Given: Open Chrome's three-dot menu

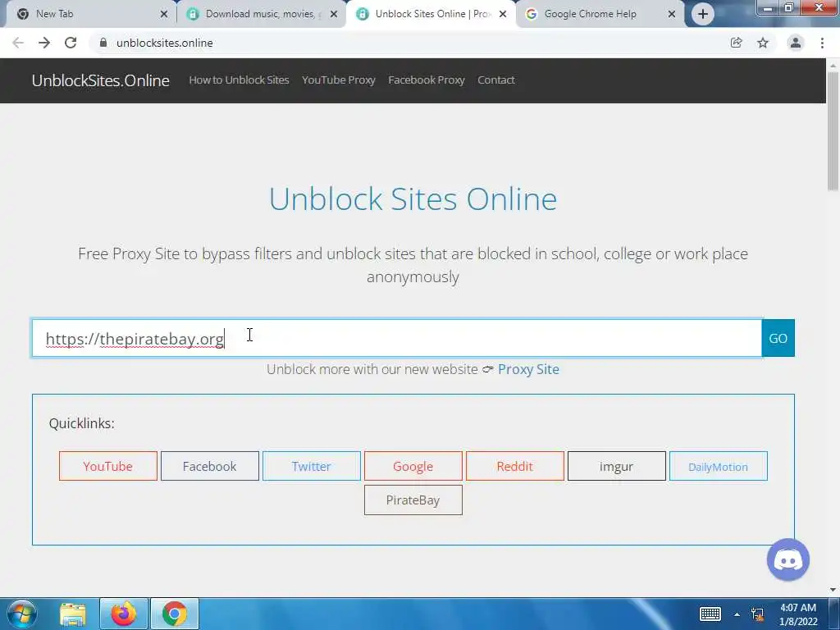Looking at the screenshot, I should 822,43.
